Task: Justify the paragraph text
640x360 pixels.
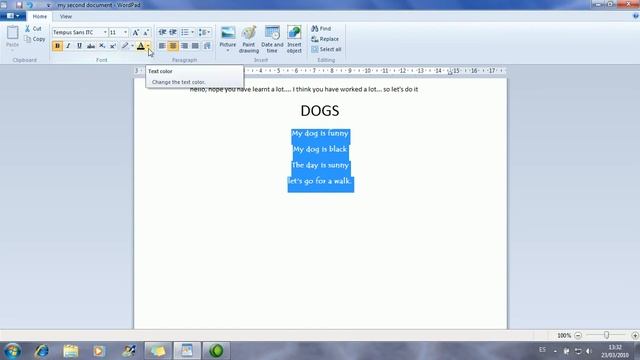Action: pos(196,46)
